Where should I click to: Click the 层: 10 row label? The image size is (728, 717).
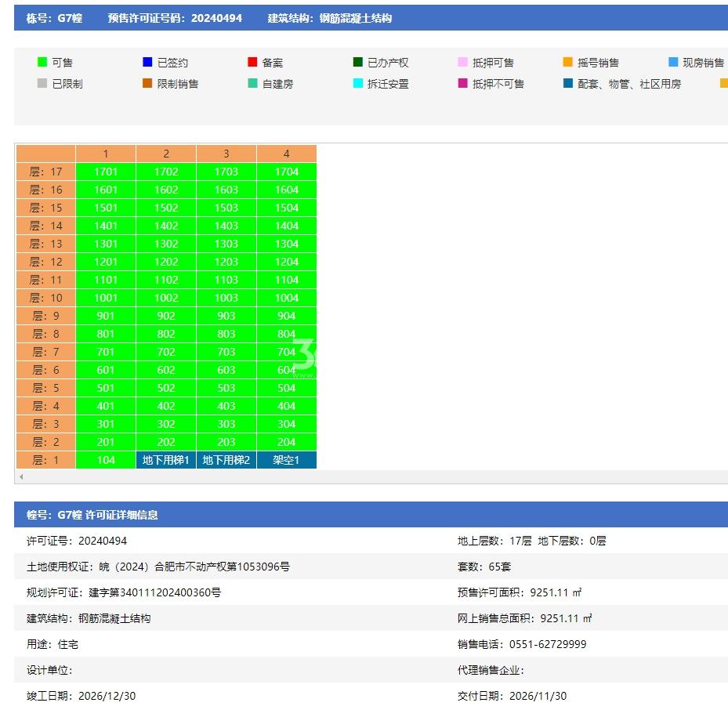[x=46, y=298]
